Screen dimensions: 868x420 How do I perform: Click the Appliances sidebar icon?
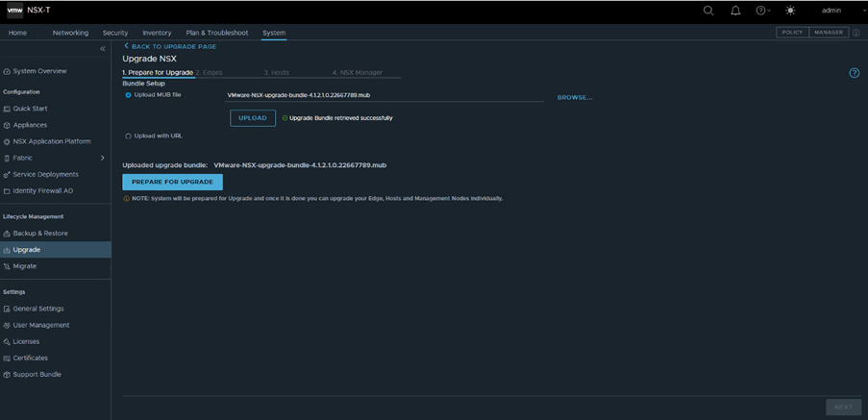coord(7,125)
